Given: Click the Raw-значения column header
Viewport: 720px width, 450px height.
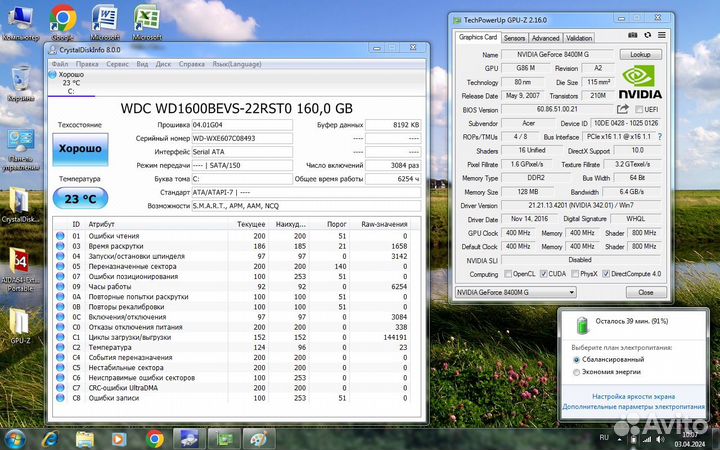Looking at the screenshot, I should 384,224.
